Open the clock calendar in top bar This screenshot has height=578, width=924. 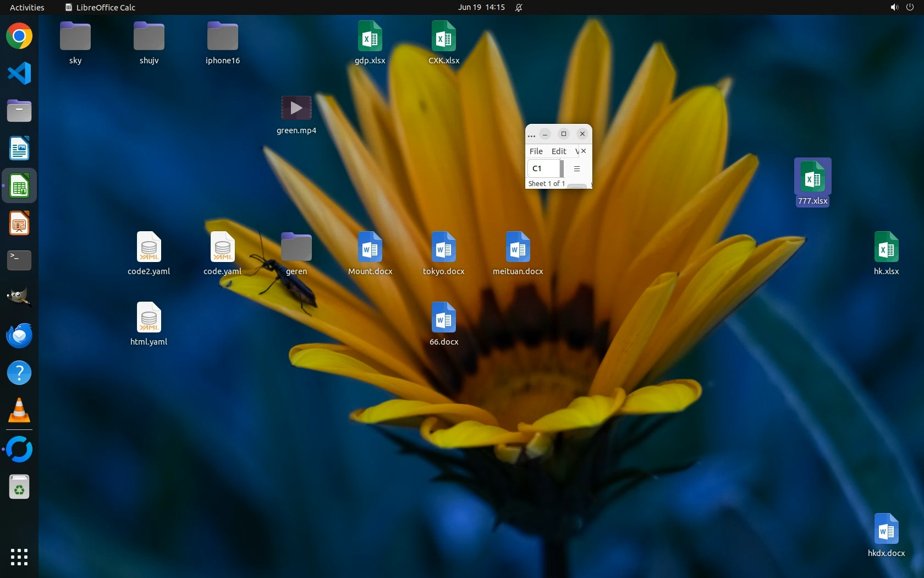pyautogui.click(x=481, y=7)
